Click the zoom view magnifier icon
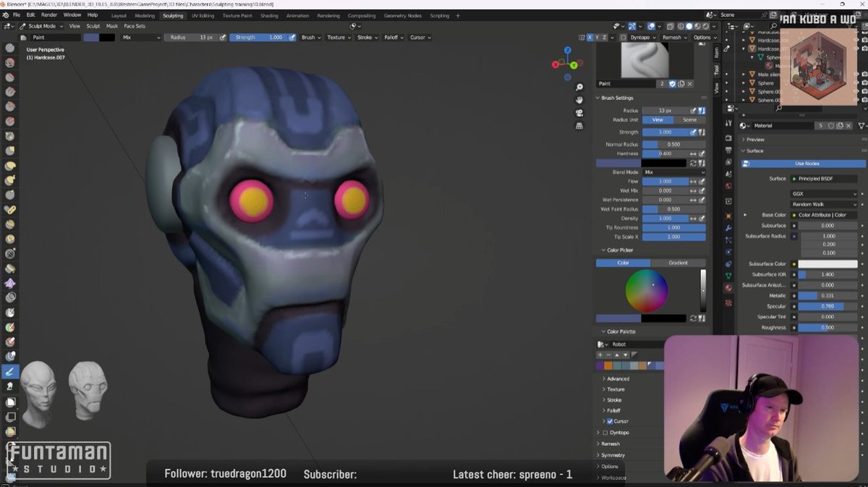This screenshot has width=868, height=487. (579, 87)
